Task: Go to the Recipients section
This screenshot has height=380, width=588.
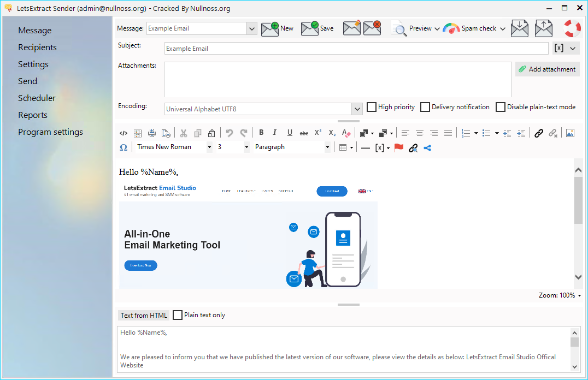Action: [38, 47]
